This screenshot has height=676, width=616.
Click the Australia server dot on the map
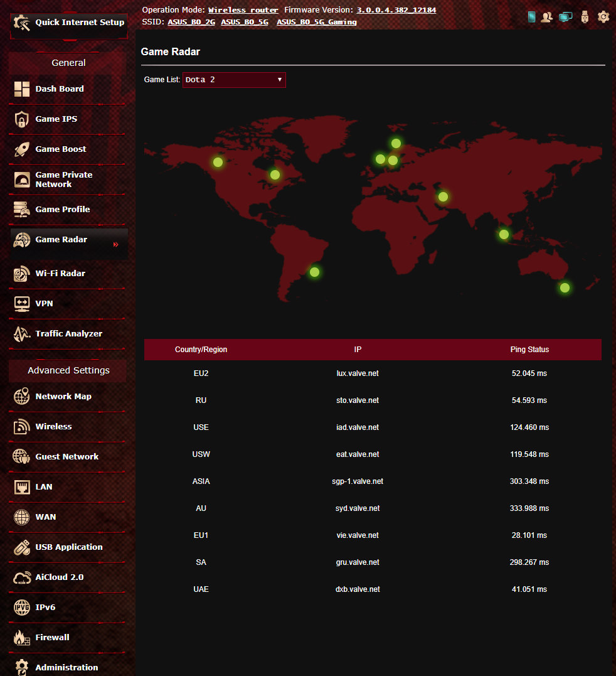click(565, 287)
